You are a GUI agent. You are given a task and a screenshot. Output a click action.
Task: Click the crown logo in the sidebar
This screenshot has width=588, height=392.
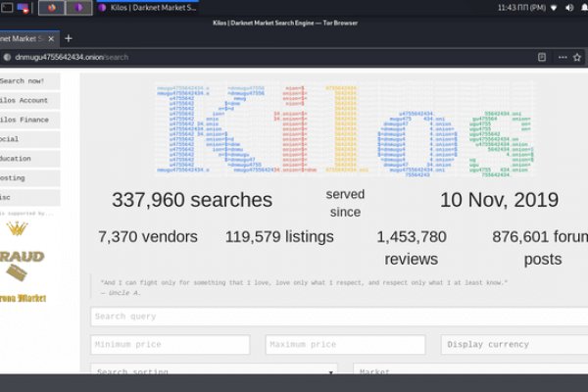(17, 228)
